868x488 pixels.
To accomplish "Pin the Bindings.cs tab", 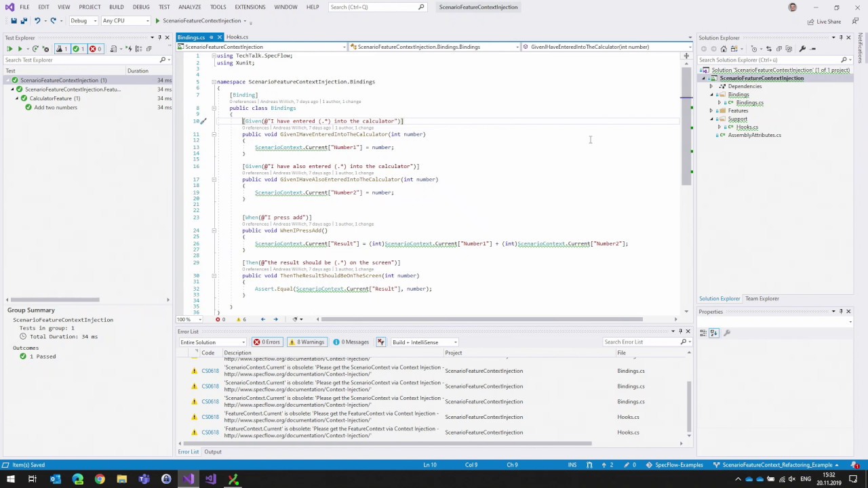I will [211, 37].
